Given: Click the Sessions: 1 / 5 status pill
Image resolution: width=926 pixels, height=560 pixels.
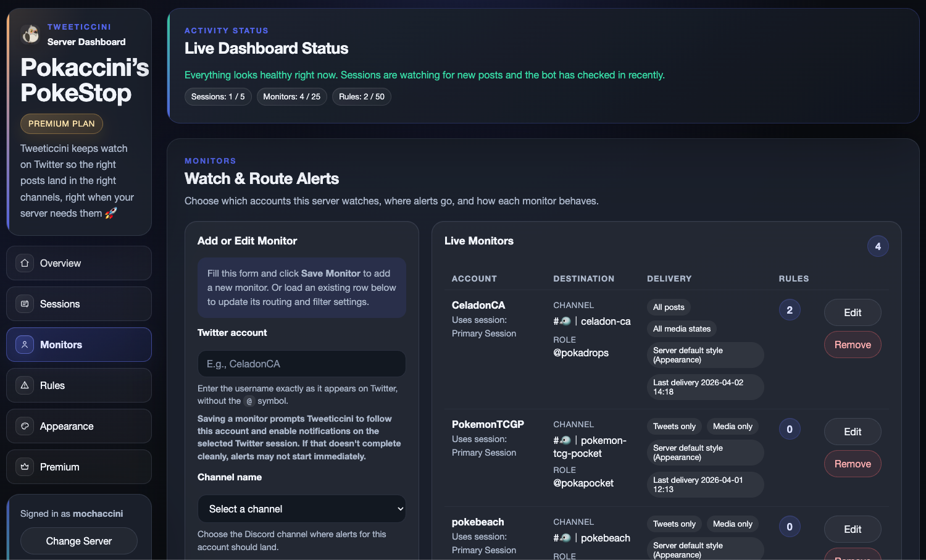Looking at the screenshot, I should [x=218, y=96].
